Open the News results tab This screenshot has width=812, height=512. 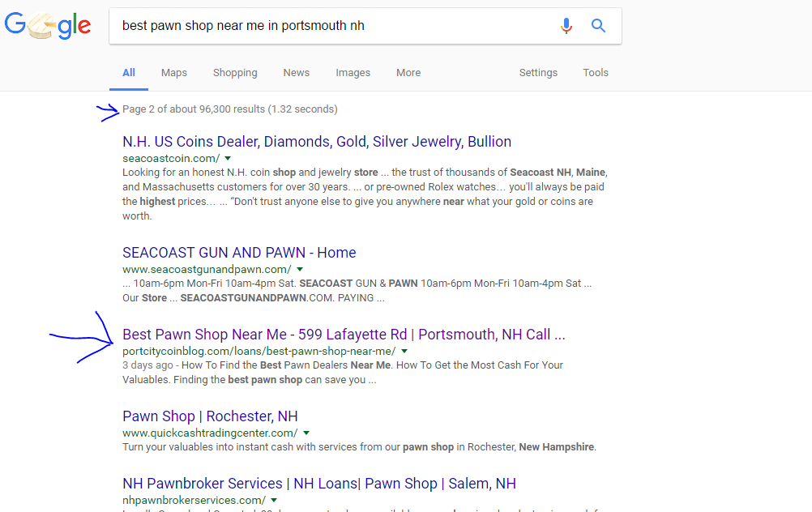tap(296, 73)
